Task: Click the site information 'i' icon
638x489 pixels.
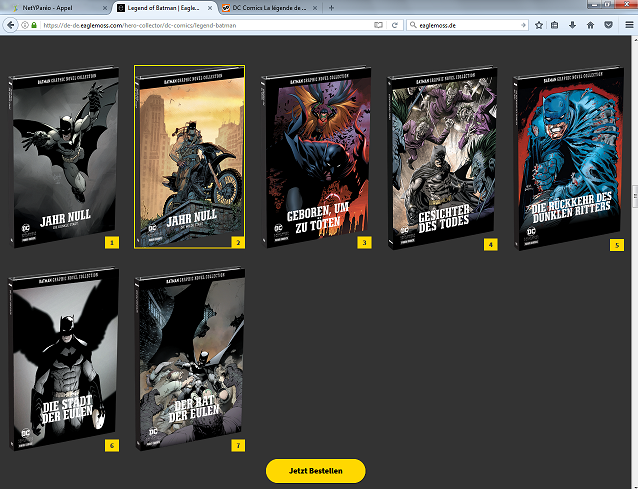Action: pyautogui.click(x=25, y=25)
